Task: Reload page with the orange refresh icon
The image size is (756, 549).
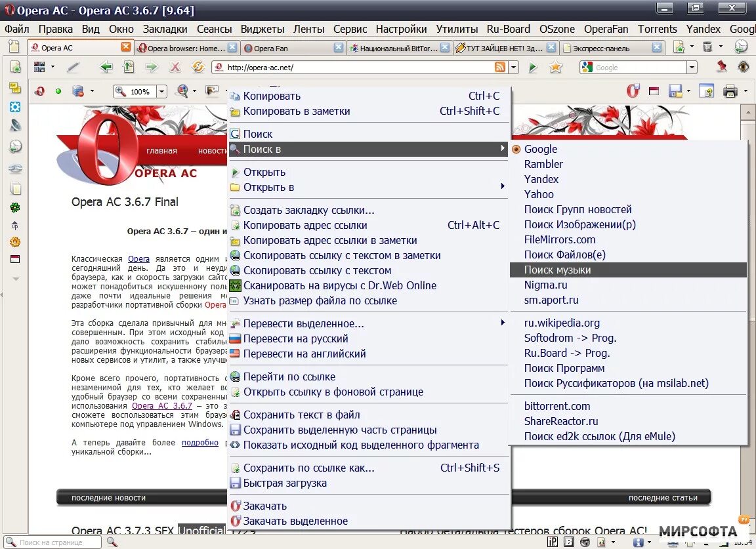Action: pyautogui.click(x=198, y=67)
